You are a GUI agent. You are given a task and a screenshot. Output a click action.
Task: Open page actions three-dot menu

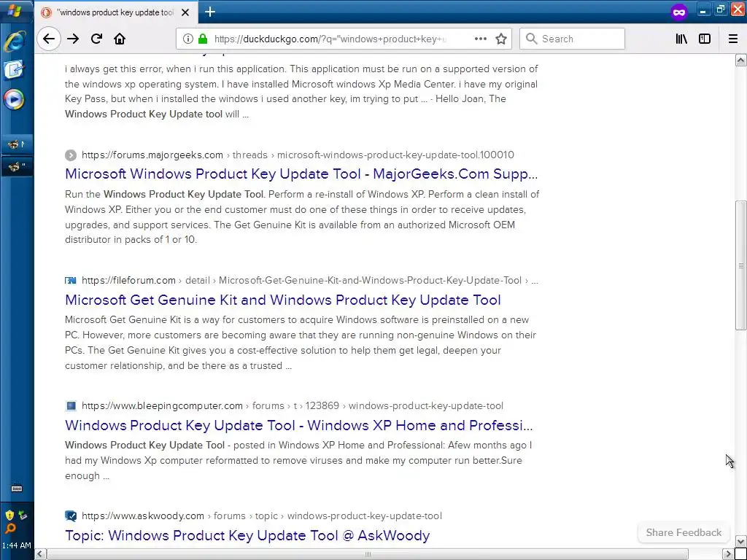[481, 39]
